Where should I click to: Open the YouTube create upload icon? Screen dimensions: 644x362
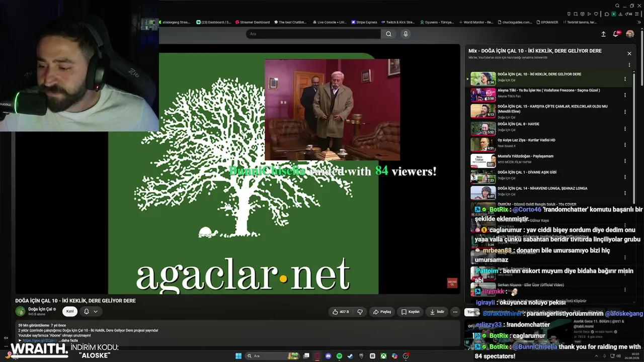click(x=603, y=34)
